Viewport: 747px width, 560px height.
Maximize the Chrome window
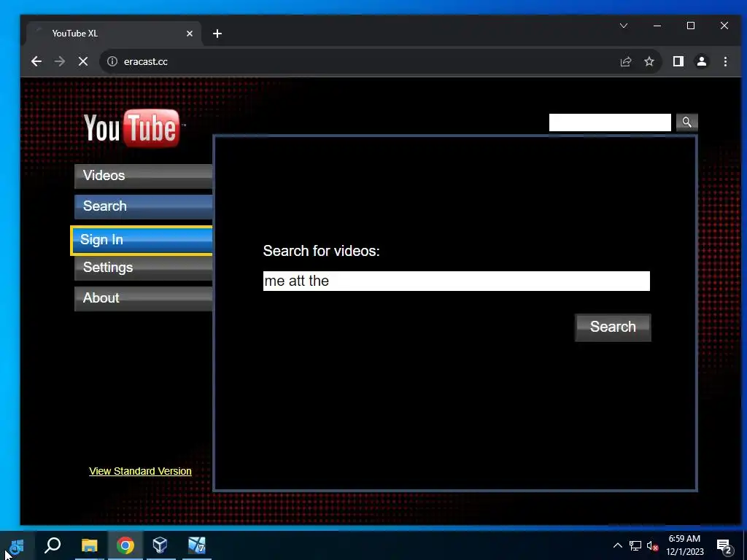click(x=691, y=26)
